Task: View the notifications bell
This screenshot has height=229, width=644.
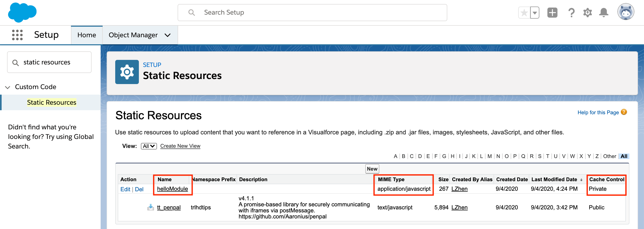Action: (603, 13)
